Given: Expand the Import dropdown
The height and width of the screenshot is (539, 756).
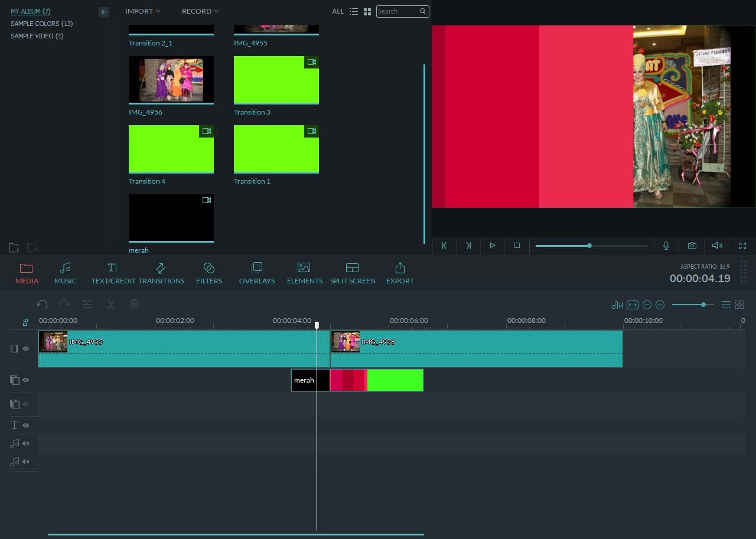Looking at the screenshot, I should (x=142, y=11).
